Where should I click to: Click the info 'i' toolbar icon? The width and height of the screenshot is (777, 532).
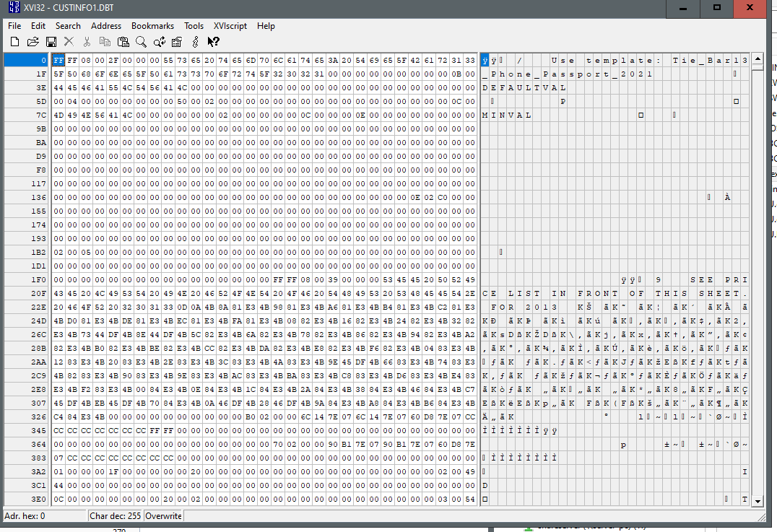tap(195, 43)
